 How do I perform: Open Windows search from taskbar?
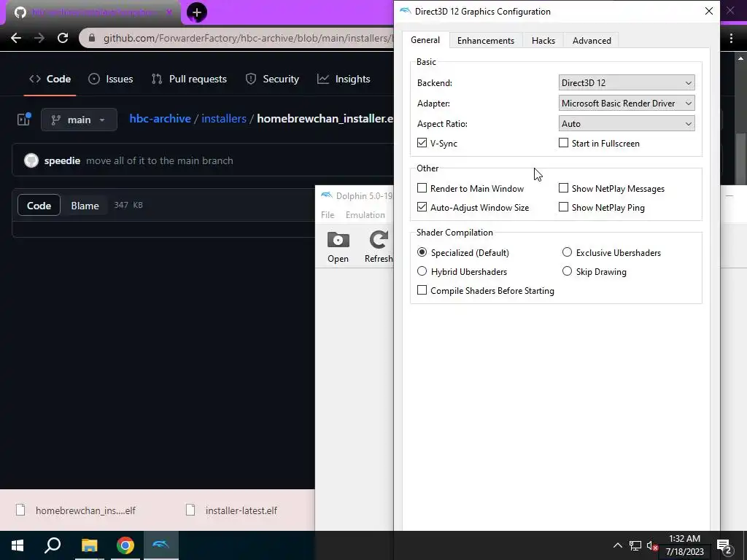point(53,545)
